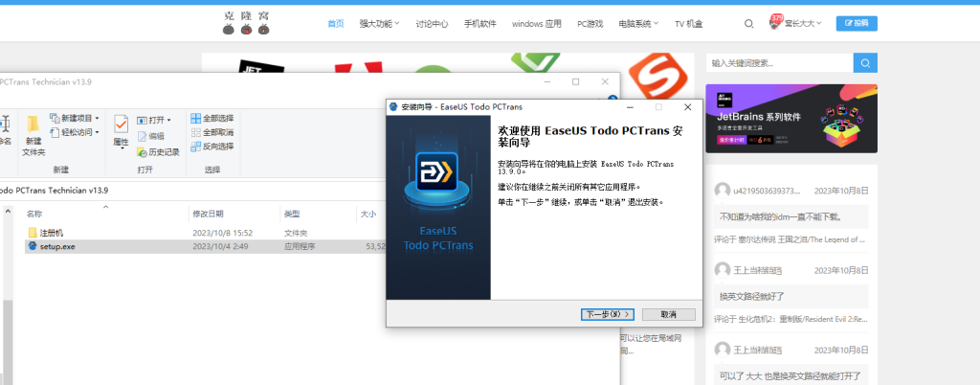Select the setup.exe file in the list
This screenshot has height=385, width=980.
(57, 246)
